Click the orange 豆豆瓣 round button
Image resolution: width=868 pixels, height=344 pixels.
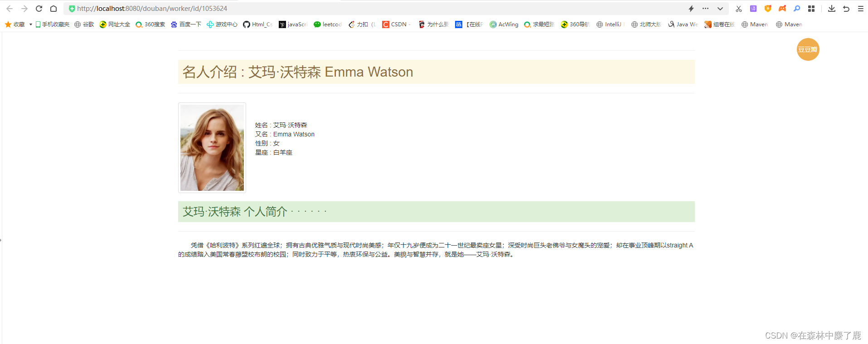click(808, 49)
